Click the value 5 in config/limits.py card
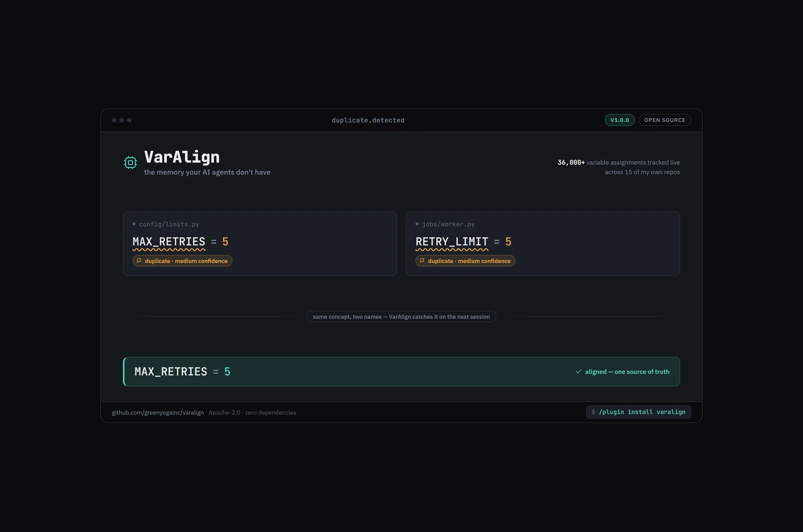 225,242
